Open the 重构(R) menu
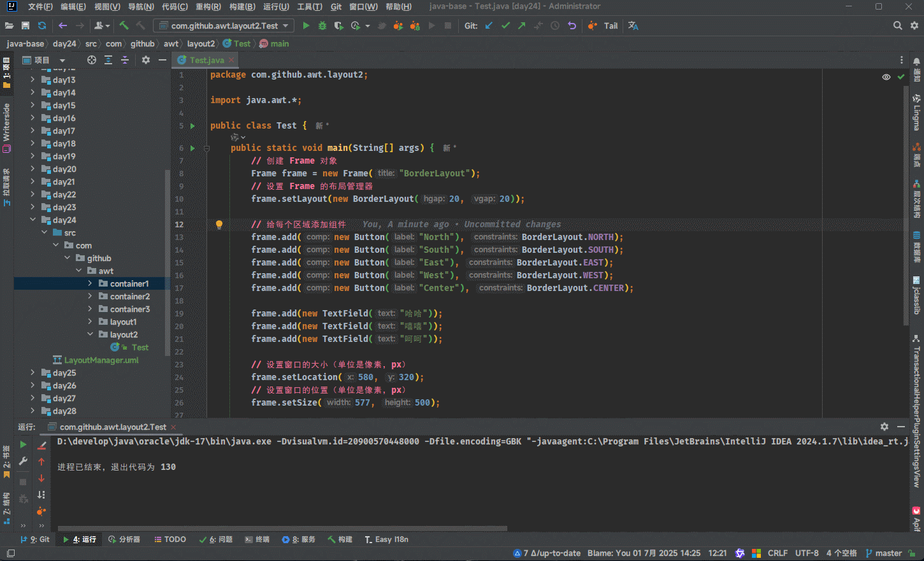Viewport: 924px width, 561px height. point(208,6)
